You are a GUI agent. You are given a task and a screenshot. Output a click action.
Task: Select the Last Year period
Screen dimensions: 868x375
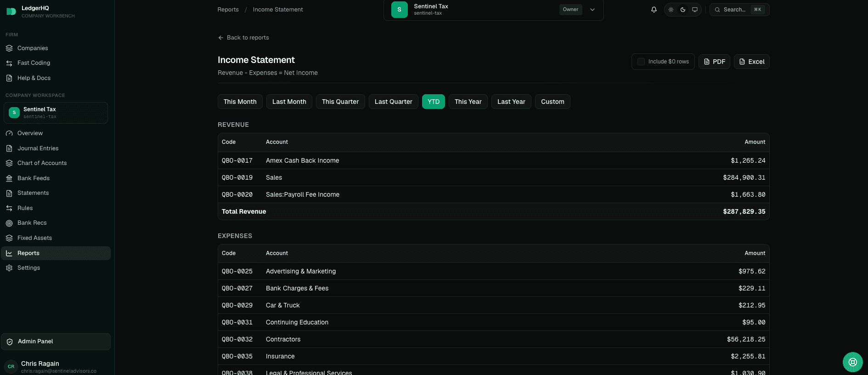(511, 102)
